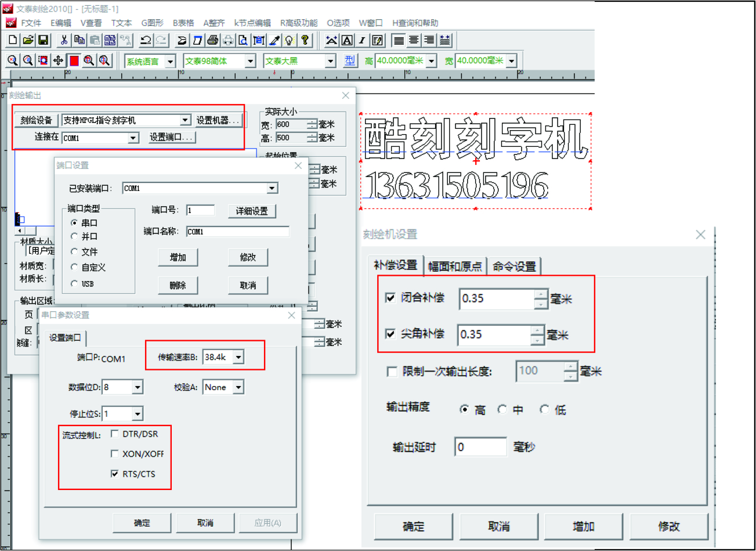
Task: Open the R高级功能 menu
Action: (298, 23)
